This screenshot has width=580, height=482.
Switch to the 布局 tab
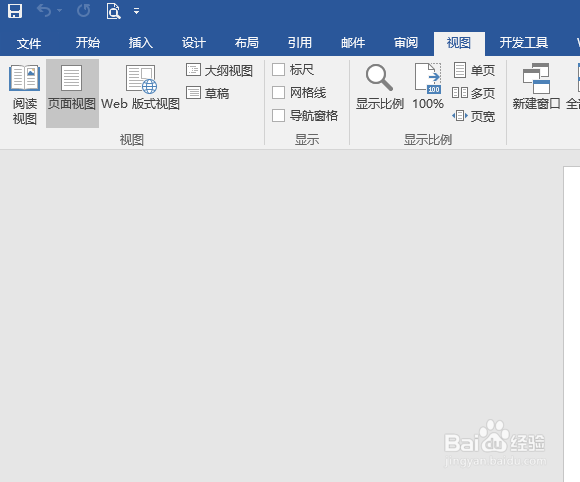(247, 43)
